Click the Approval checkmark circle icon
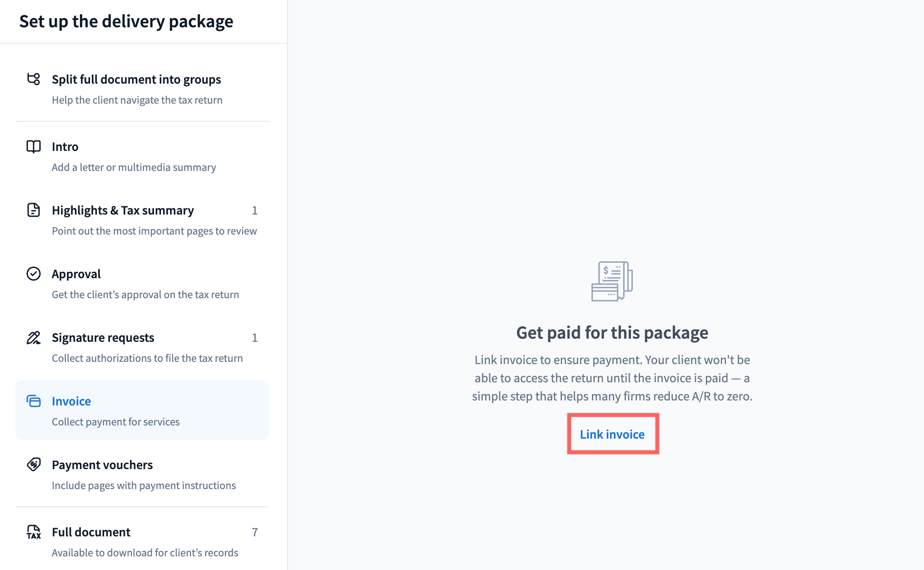This screenshot has height=570, width=924. click(x=34, y=274)
